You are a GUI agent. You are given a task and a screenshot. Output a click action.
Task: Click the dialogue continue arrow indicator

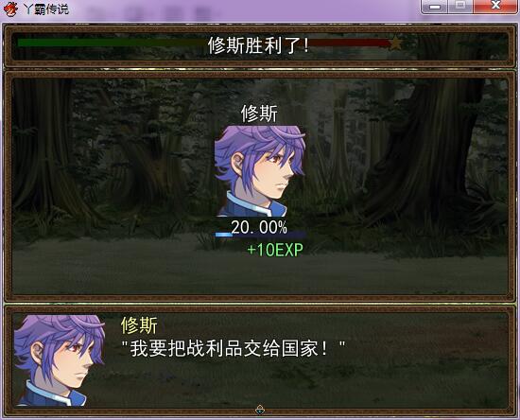pos(260,411)
